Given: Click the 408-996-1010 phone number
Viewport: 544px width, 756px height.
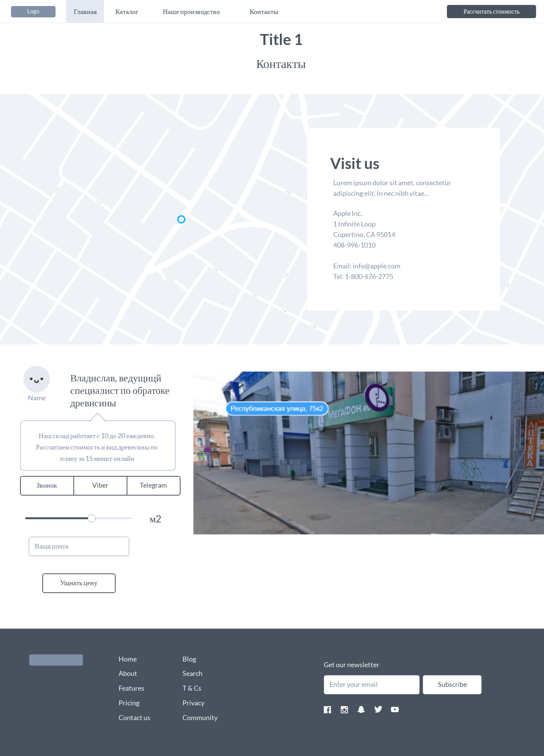Looking at the screenshot, I should click(x=354, y=245).
